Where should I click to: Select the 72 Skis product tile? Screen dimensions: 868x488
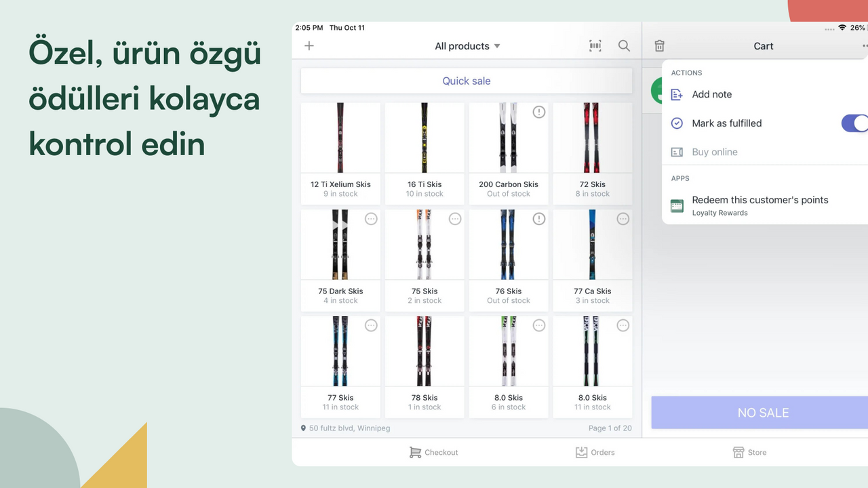coord(593,153)
